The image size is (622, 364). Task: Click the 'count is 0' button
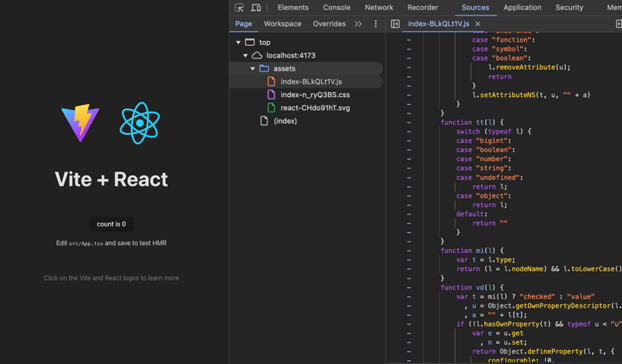pyautogui.click(x=111, y=224)
